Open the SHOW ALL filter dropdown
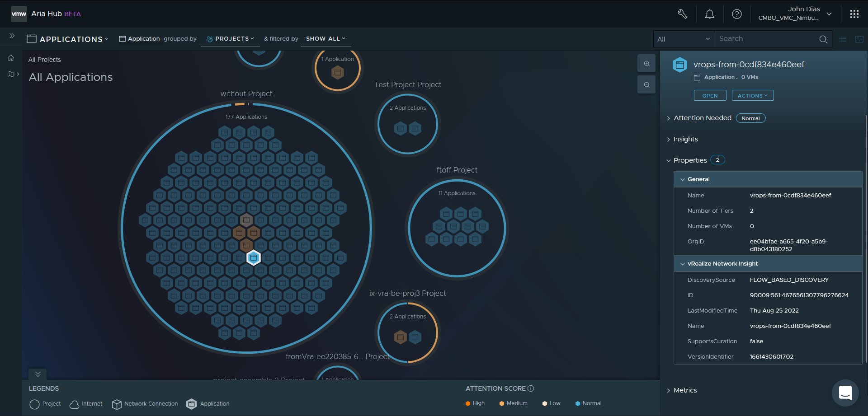Screen dimensions: 868x416 tap(325, 39)
